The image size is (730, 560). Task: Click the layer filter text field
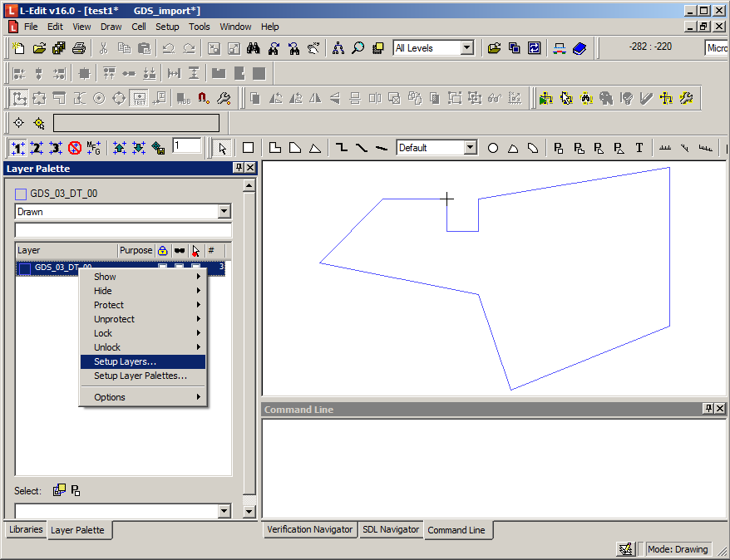[123, 230]
